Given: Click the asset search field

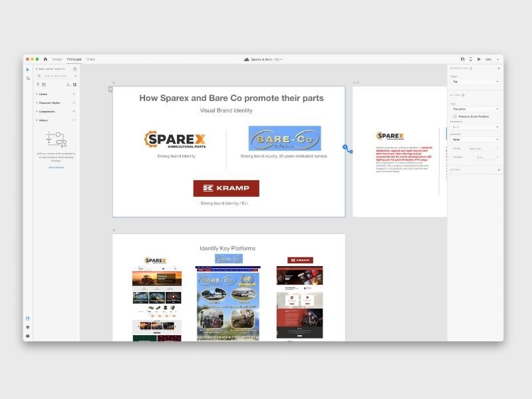Looking at the screenshot, I should click(56, 76).
